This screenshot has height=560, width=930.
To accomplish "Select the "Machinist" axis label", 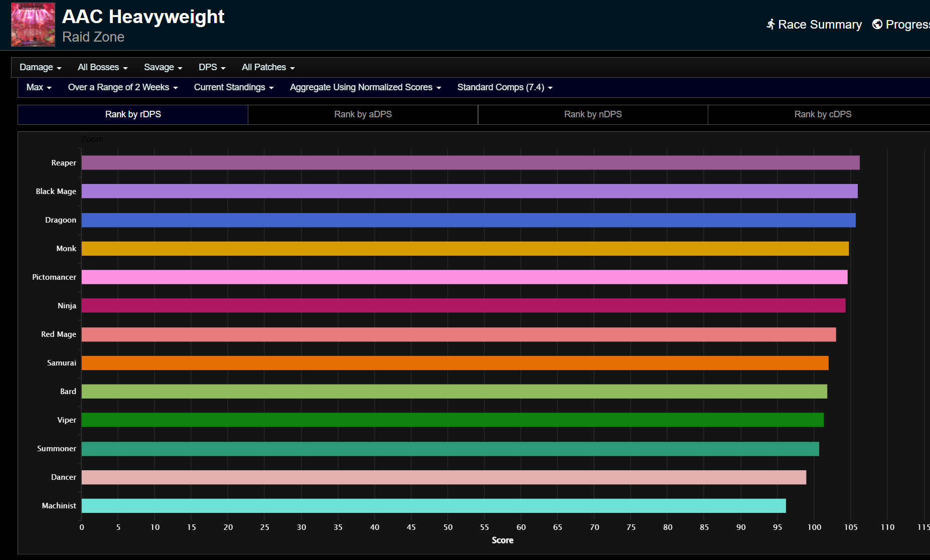I will (x=59, y=506).
